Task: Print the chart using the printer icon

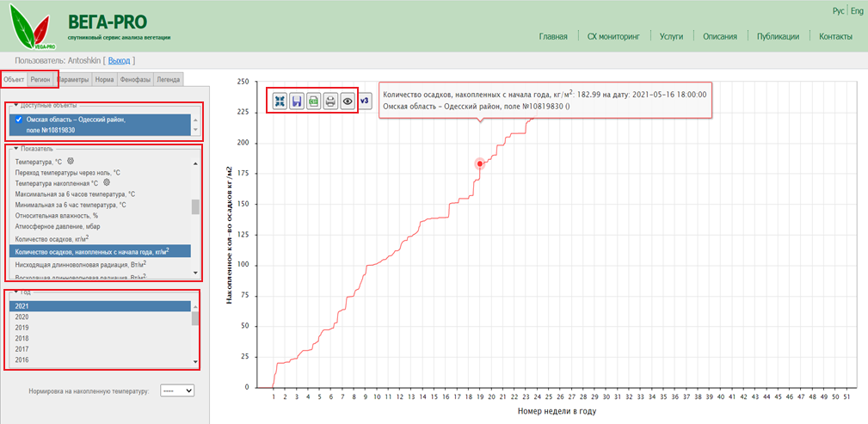Action: click(x=330, y=101)
